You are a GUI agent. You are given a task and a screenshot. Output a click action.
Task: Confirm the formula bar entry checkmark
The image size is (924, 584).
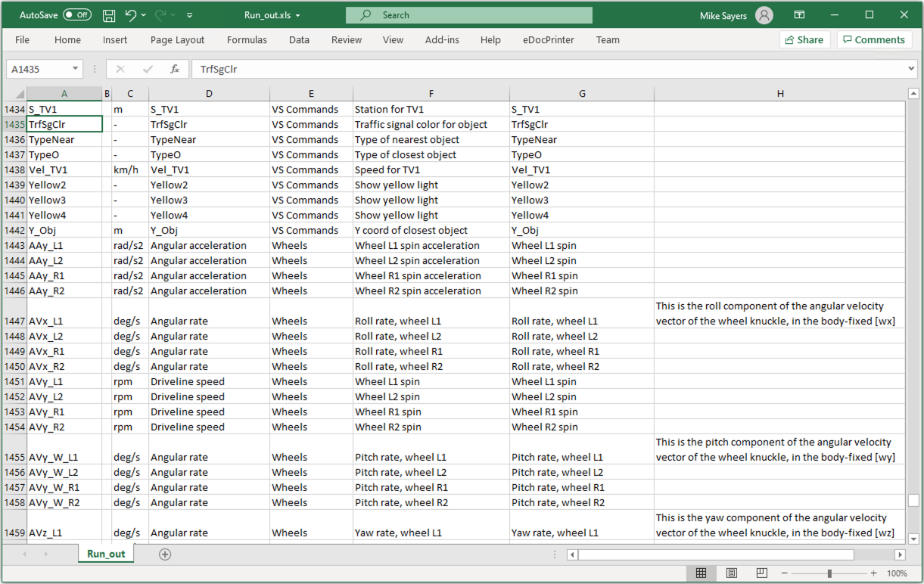(x=148, y=69)
